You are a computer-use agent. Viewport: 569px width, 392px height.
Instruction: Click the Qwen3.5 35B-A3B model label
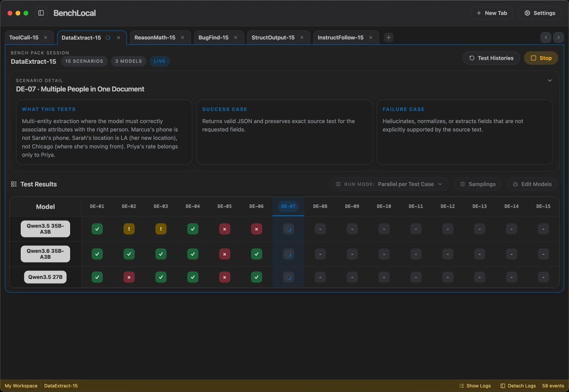point(46,228)
